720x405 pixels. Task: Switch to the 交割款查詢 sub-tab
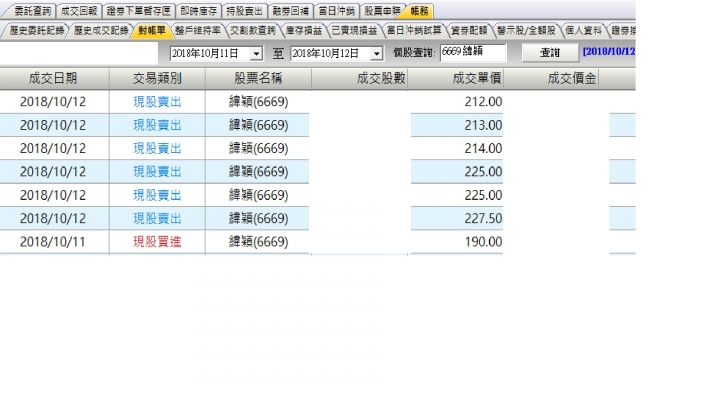(x=253, y=31)
